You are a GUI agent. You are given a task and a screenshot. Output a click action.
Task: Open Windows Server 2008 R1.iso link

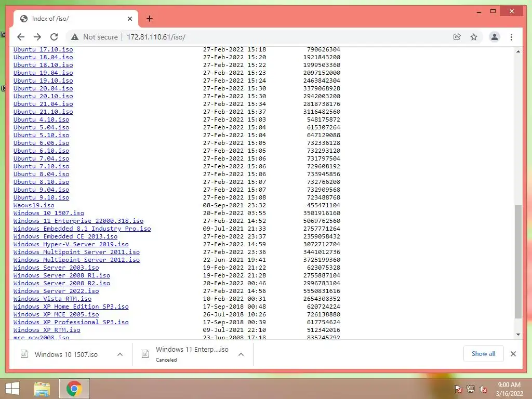[62, 276]
